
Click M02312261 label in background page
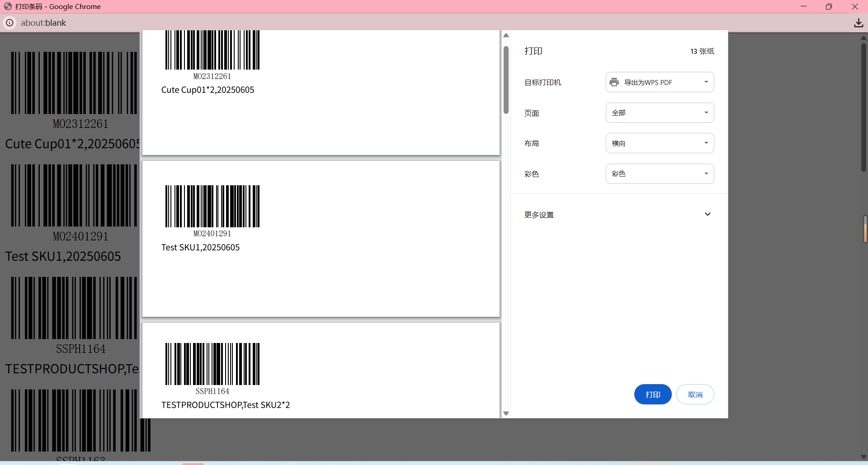[x=80, y=124]
